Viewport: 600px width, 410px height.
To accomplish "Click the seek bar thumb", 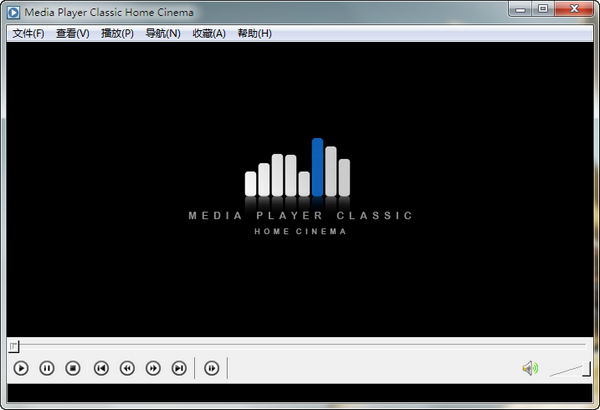I will point(14,346).
